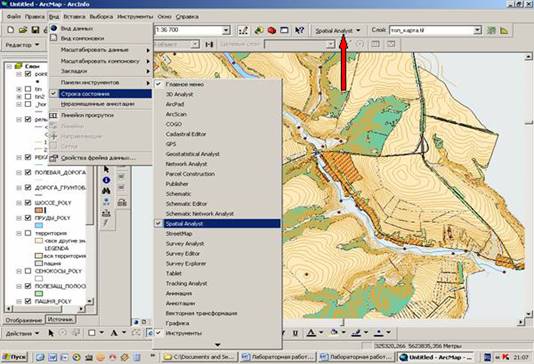This screenshot has width=534, height=364.
Task: Show more toolbars via bottom arrow
Action: click(x=218, y=345)
